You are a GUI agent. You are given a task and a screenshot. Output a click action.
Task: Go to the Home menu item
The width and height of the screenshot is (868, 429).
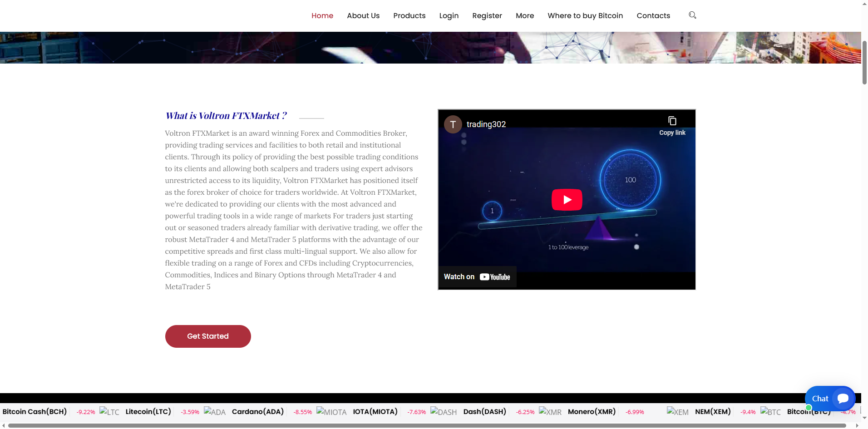click(x=322, y=15)
